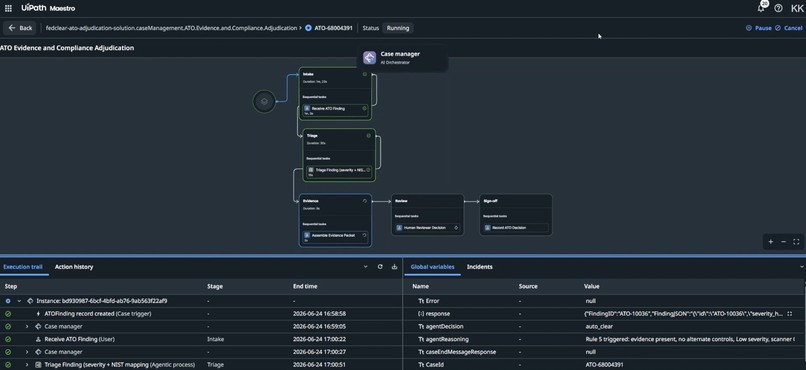Open the KK user profile avatar
The width and height of the screenshot is (806, 370).
pos(797,8)
